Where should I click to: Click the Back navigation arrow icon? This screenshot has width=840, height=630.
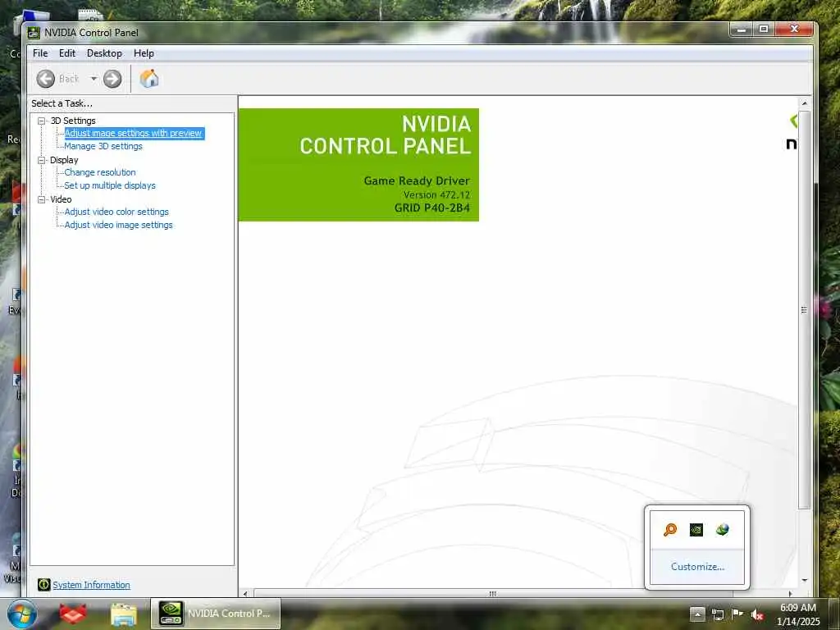(x=46, y=79)
